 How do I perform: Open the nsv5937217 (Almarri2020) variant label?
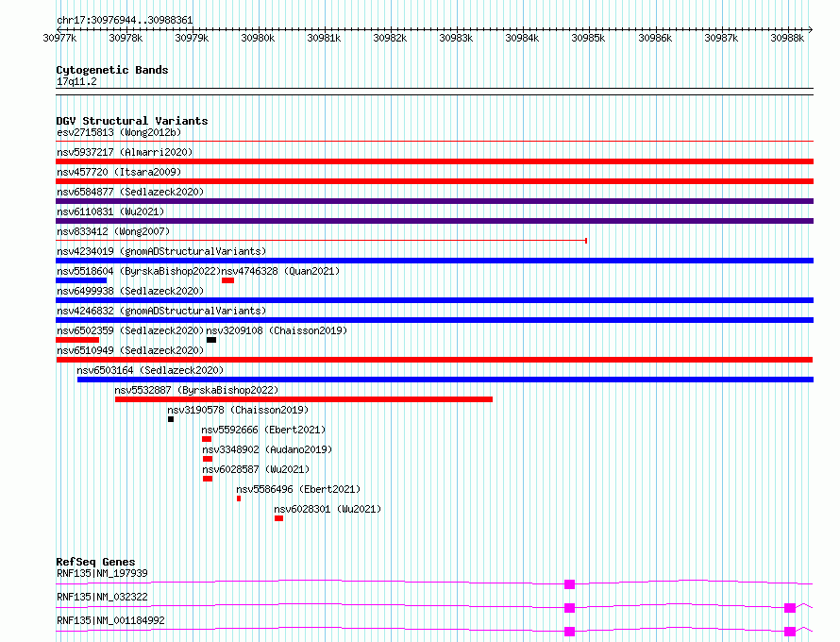click(x=125, y=152)
